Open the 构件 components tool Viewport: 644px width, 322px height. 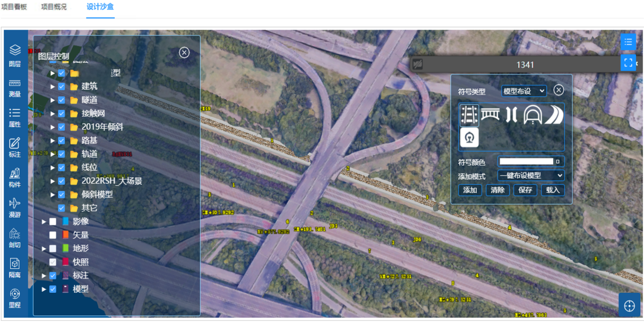point(15,177)
